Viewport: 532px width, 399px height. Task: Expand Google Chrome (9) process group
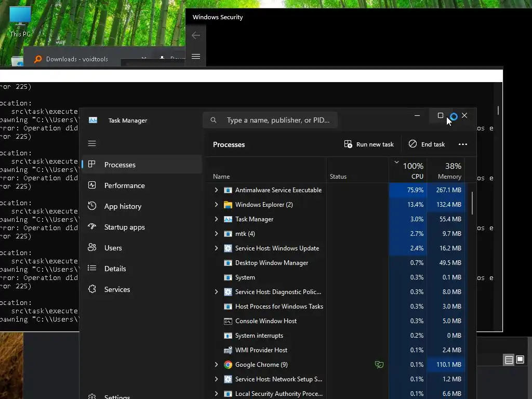(216, 364)
